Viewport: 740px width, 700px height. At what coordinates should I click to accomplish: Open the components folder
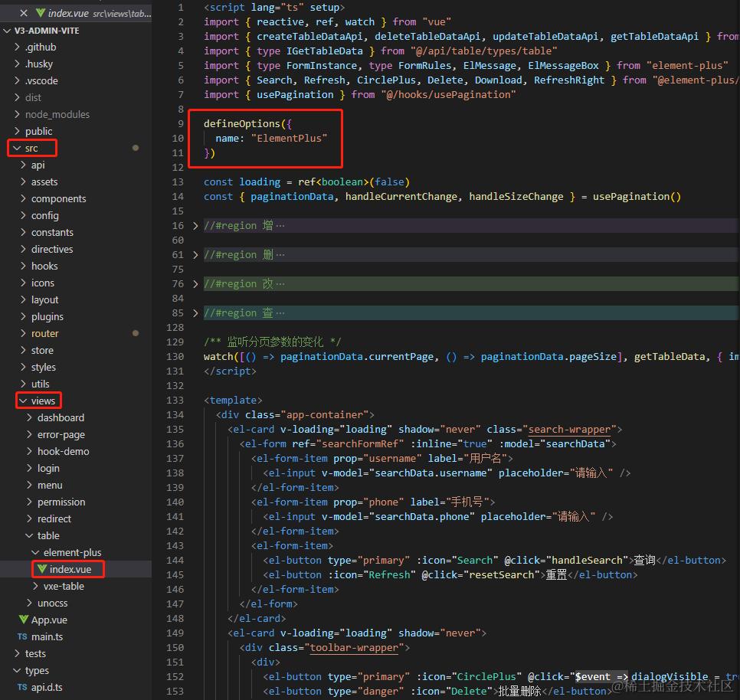pyautogui.click(x=58, y=199)
